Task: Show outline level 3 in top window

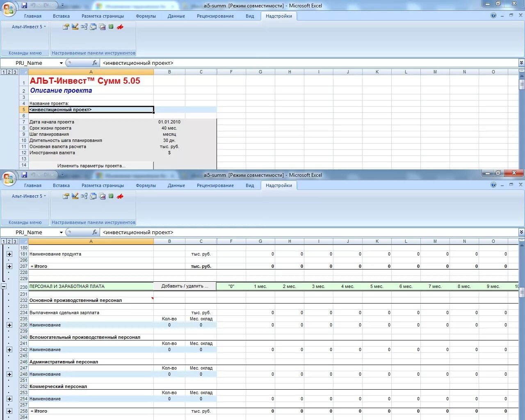Action: pos(15,72)
